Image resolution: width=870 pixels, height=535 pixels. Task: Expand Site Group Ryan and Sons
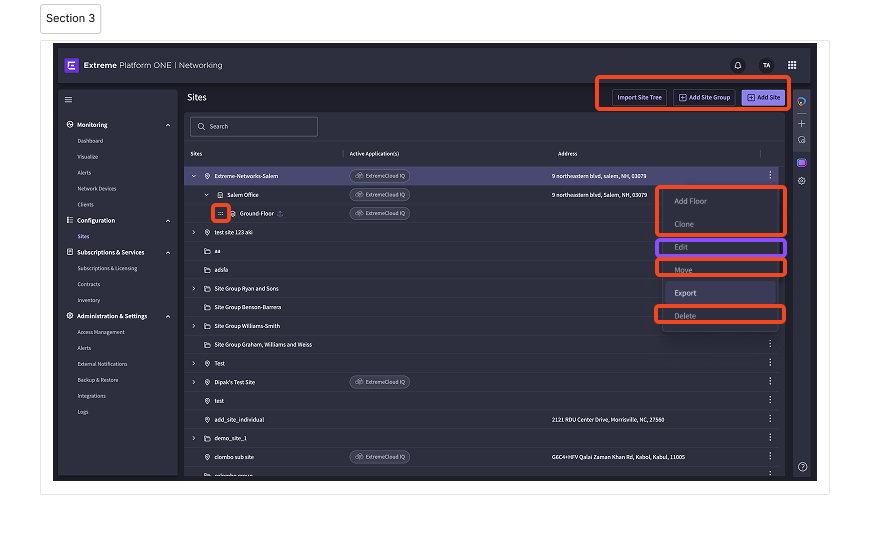pyautogui.click(x=194, y=289)
